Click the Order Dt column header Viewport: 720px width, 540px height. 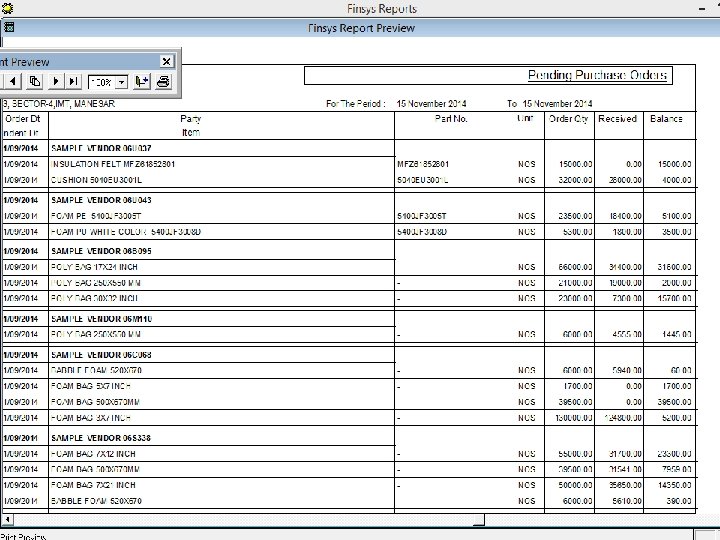coord(22,118)
